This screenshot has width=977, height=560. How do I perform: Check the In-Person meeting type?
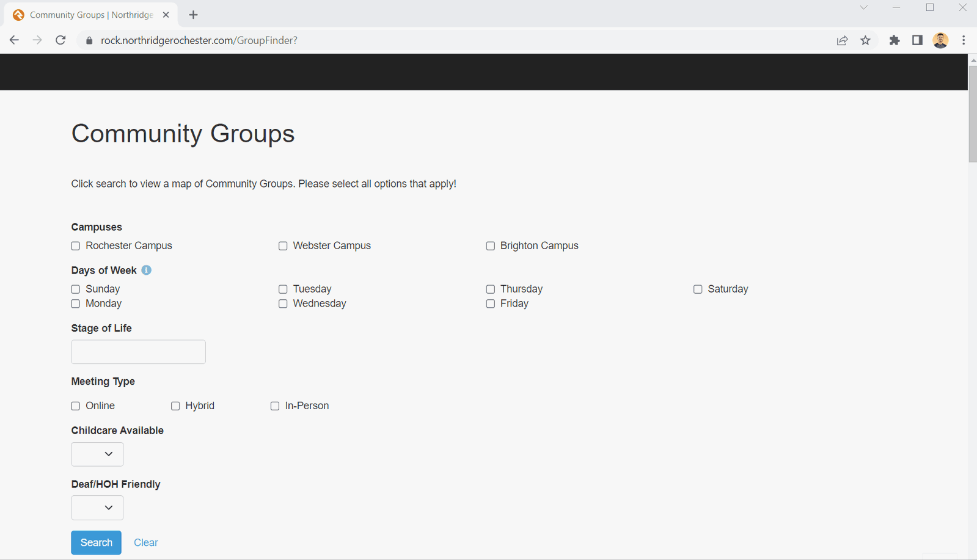point(275,406)
